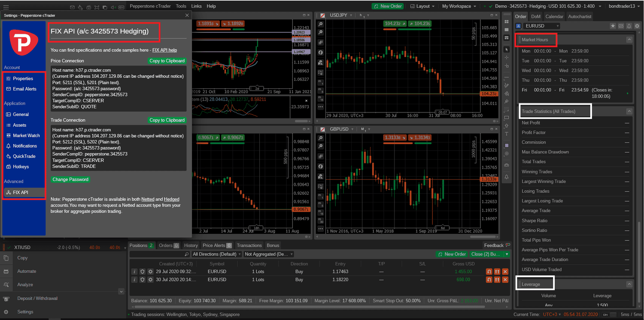The image size is (644, 320).
Task: Collapse the Market Hours section
Action: [x=629, y=39]
